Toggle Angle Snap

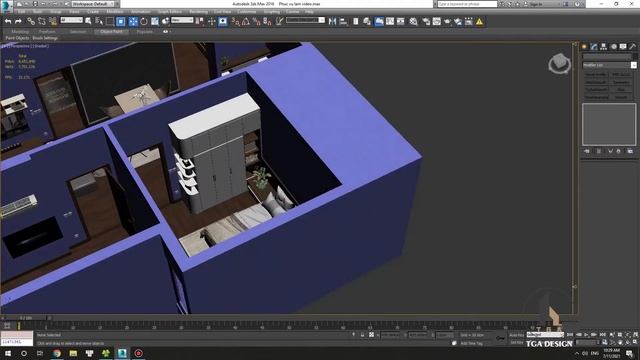(246, 21)
